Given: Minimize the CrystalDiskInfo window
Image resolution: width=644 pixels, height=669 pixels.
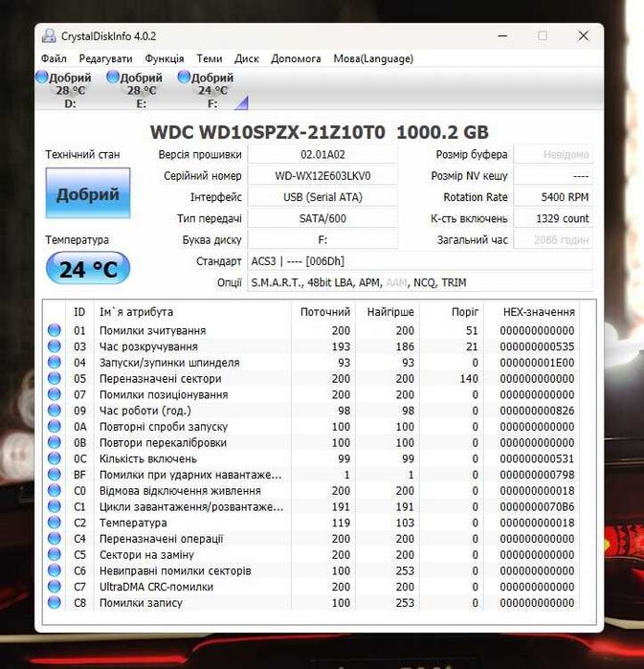Looking at the screenshot, I should (502, 36).
